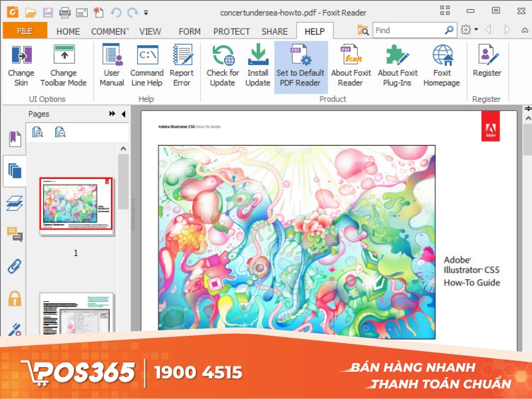Click the document view scroll-up arrow

(527, 118)
